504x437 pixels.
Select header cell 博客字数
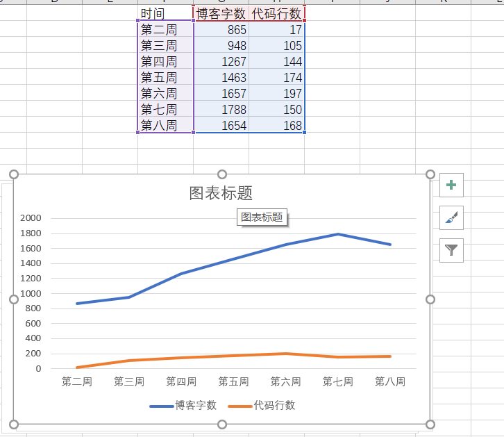(x=221, y=13)
